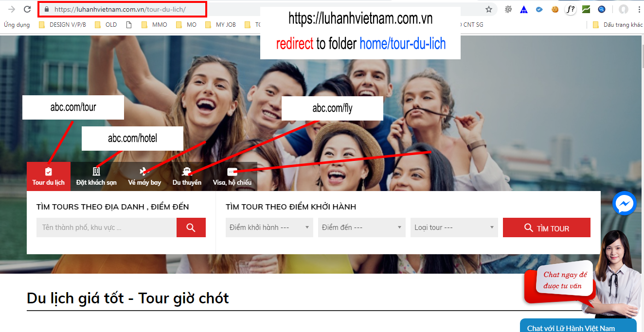
Task: Open the Chat với Lữ Hành Việt Nam panel
Action: point(578,326)
